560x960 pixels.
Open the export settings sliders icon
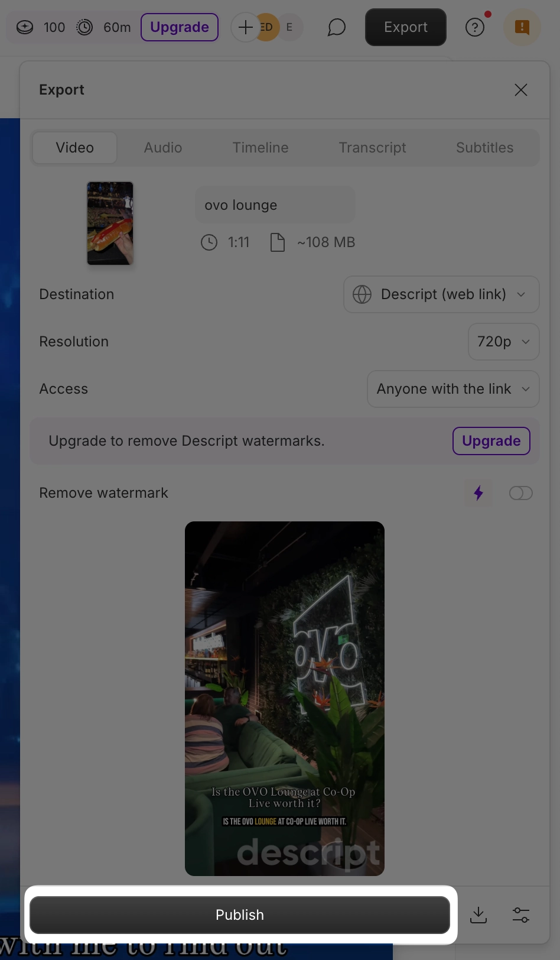(521, 915)
